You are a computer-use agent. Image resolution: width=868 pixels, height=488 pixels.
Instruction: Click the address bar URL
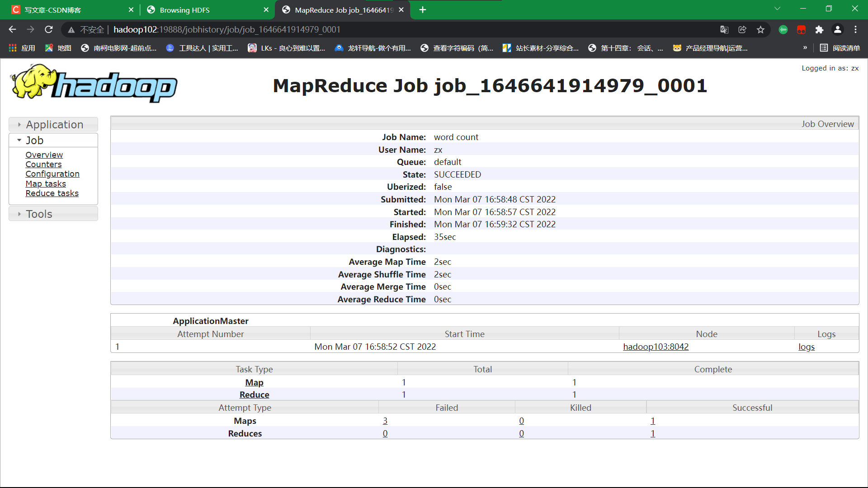[x=227, y=30]
